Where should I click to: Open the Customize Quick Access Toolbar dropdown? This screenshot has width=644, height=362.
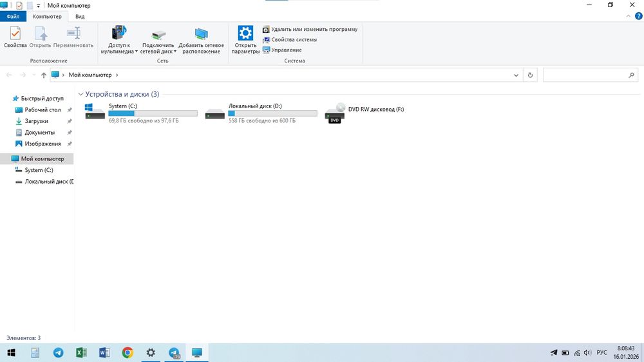tap(38, 6)
